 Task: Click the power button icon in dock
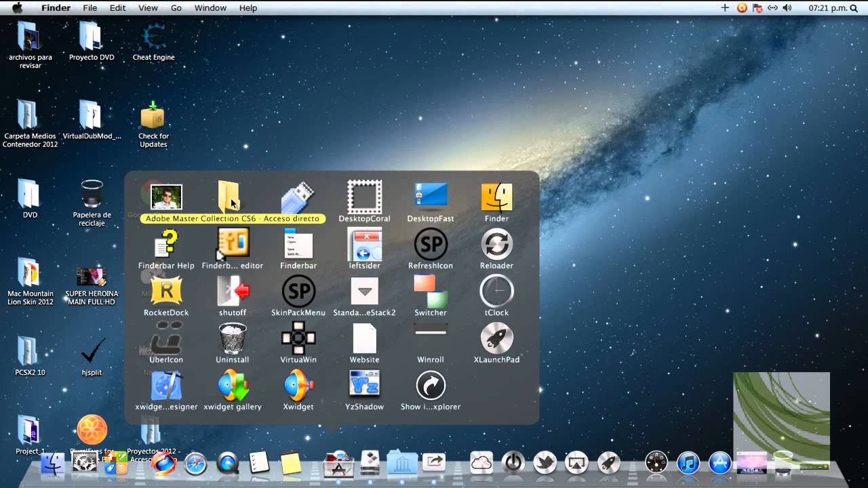[x=513, y=462]
